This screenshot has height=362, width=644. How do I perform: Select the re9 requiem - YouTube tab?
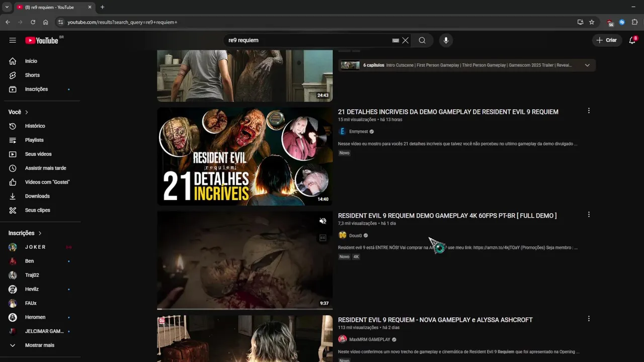click(54, 7)
